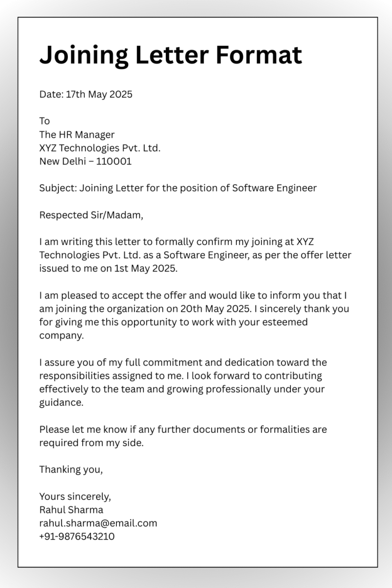Click the "Thanking you," line

(71, 470)
